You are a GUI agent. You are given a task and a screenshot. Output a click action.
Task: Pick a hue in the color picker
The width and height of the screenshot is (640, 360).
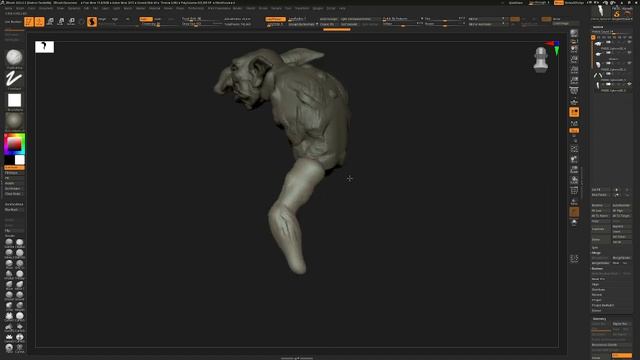(14, 144)
